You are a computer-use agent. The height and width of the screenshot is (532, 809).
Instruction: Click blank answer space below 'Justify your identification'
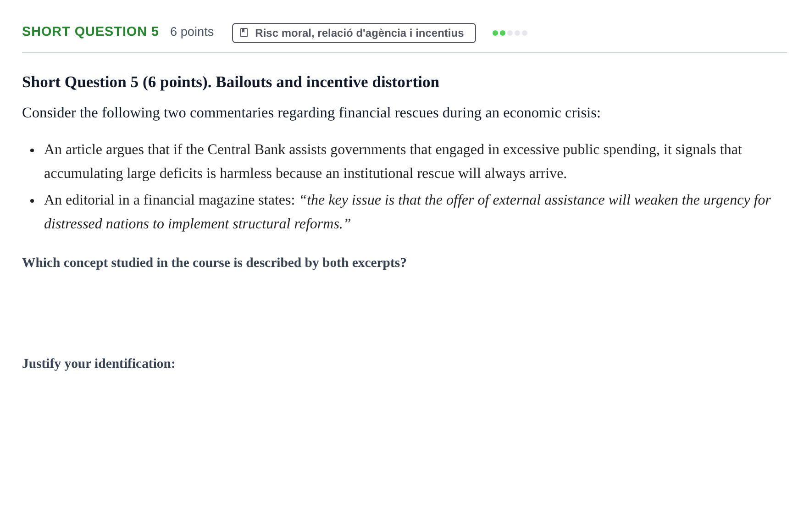404,440
